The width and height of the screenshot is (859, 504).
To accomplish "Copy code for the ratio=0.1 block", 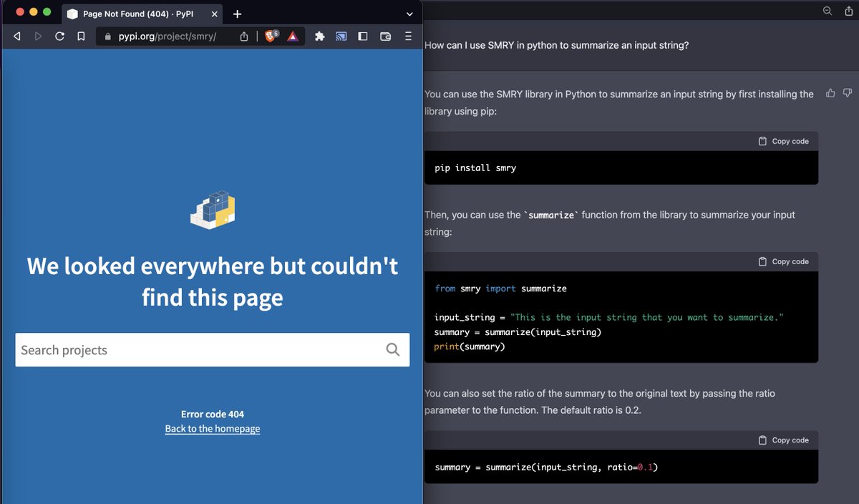I will tap(783, 440).
